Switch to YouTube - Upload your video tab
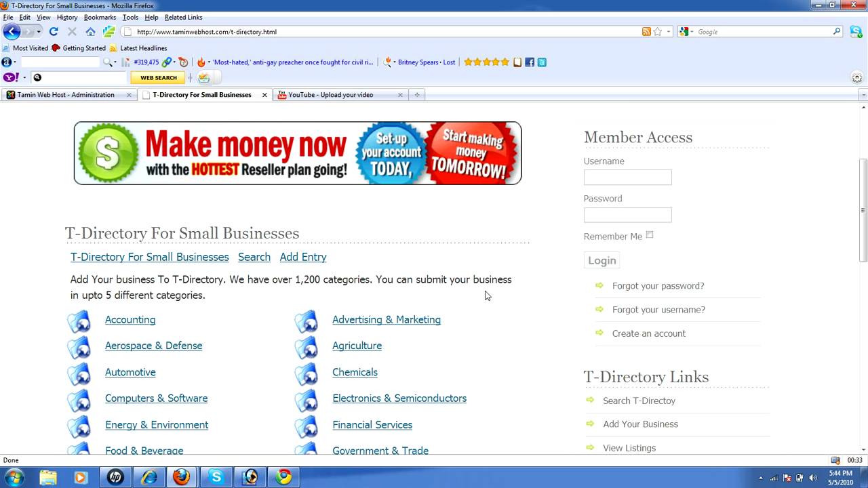Viewport: 868px width, 488px height. [x=331, y=95]
